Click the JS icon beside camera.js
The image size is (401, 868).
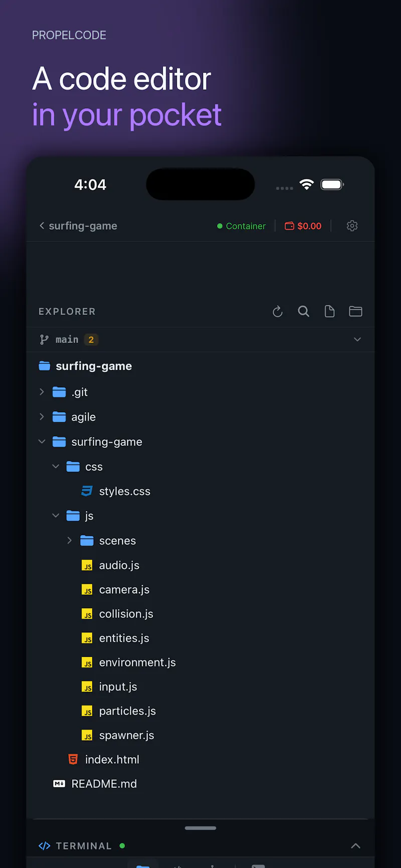click(87, 590)
